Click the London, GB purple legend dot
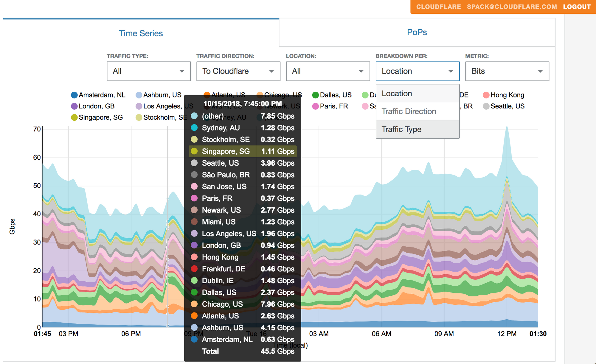 pyautogui.click(x=74, y=106)
